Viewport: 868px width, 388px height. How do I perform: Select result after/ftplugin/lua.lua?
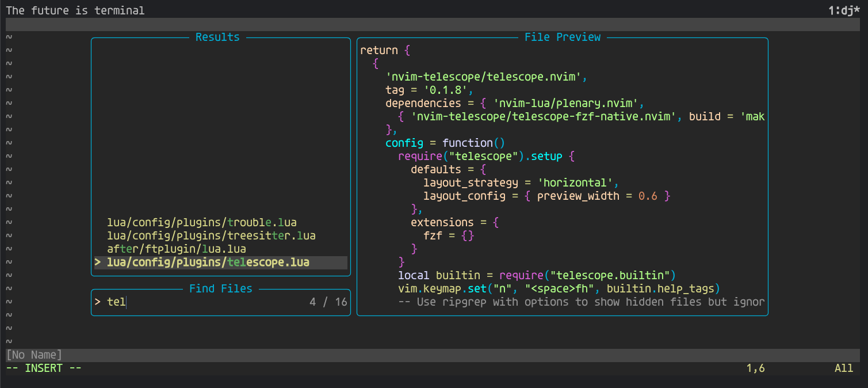tap(177, 249)
